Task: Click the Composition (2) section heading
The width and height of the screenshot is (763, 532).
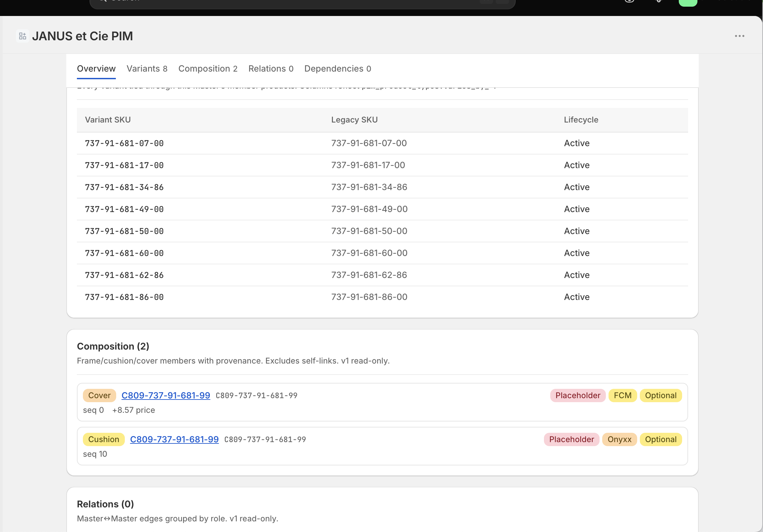Action: pyautogui.click(x=113, y=346)
